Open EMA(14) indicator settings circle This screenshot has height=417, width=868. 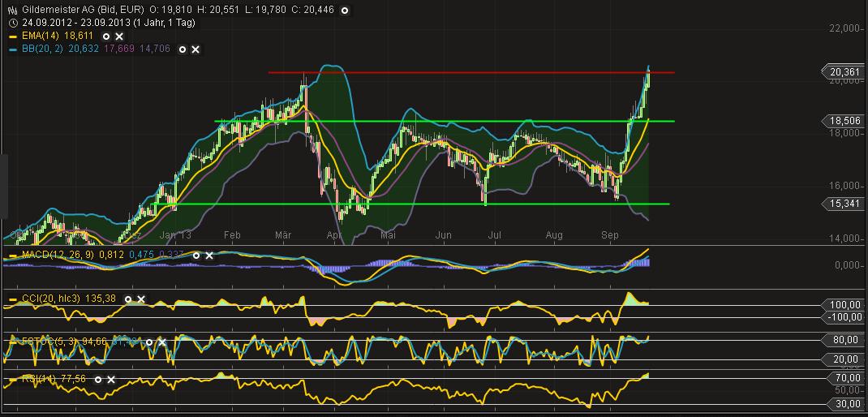(x=106, y=37)
